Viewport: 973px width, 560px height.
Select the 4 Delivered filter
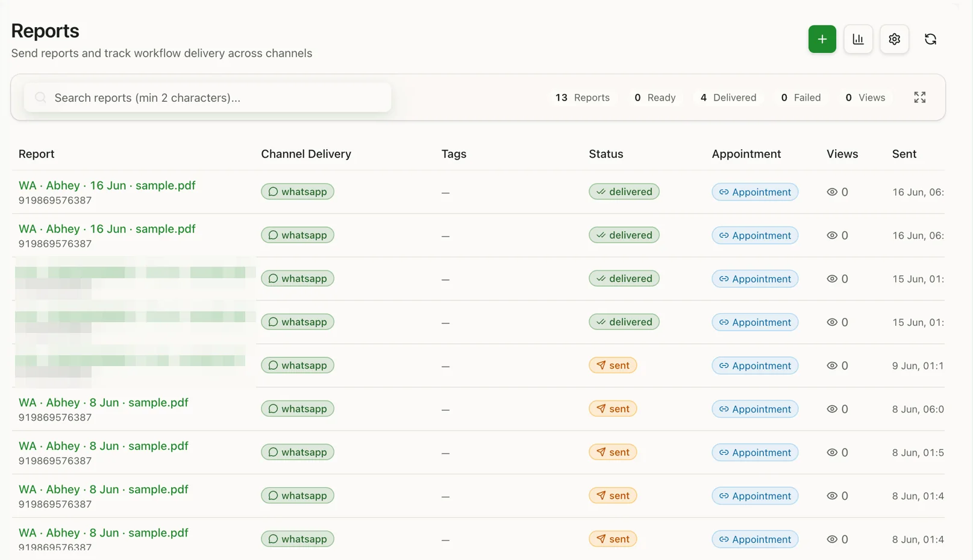pos(728,98)
